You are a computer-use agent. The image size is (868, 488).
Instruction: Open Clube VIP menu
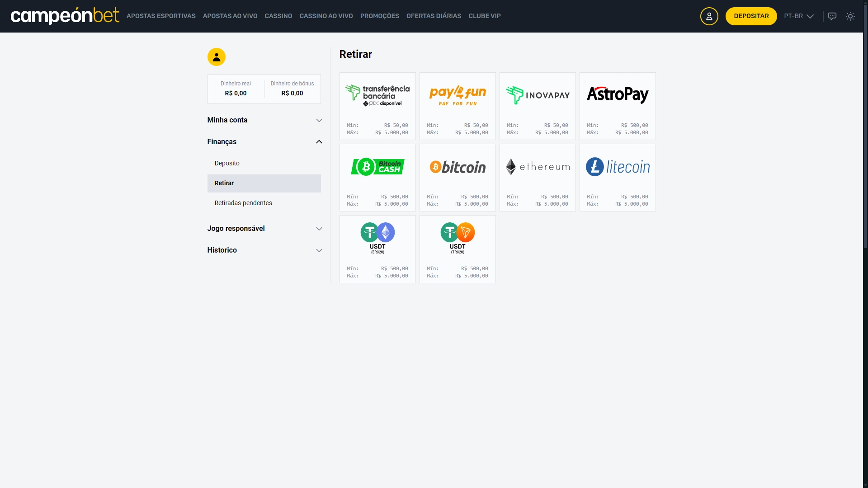click(485, 16)
